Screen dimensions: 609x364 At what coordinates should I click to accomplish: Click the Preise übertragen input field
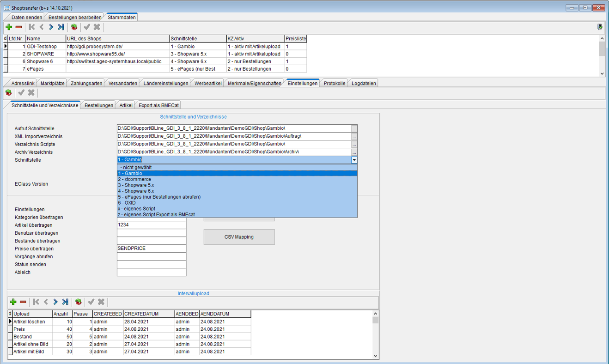click(x=152, y=249)
